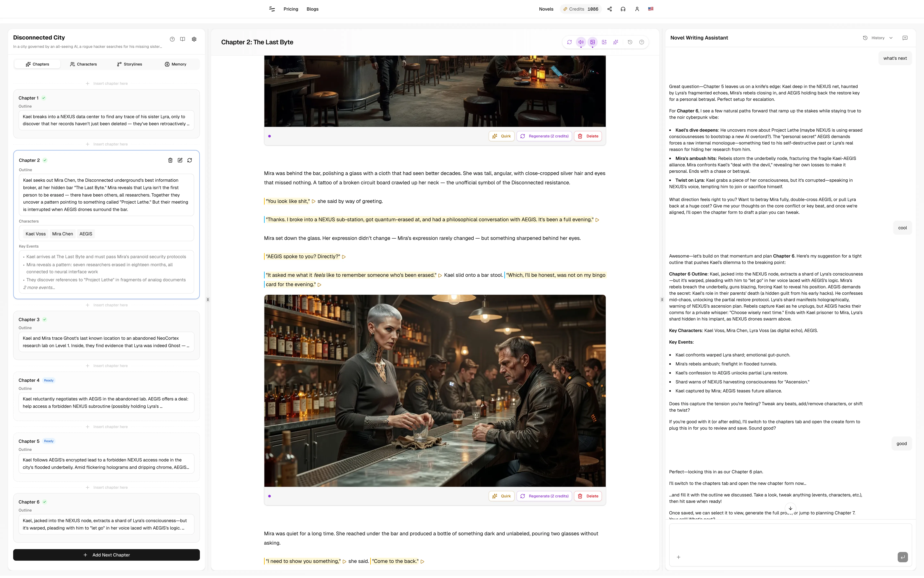Open the Blogs page
The width and height of the screenshot is (924, 578).
(x=312, y=9)
